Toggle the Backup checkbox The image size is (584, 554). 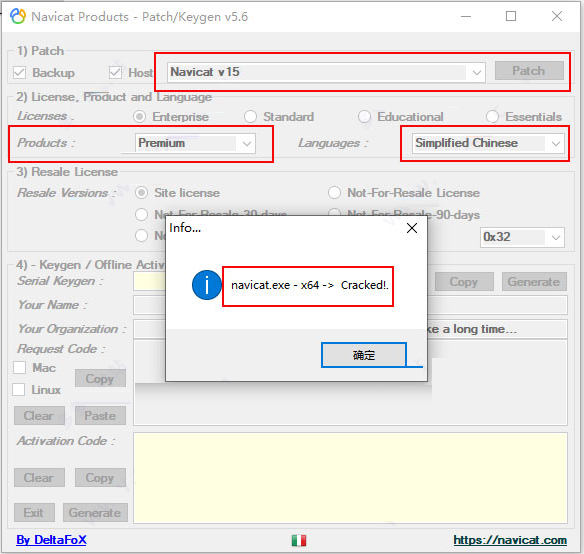click(19, 73)
